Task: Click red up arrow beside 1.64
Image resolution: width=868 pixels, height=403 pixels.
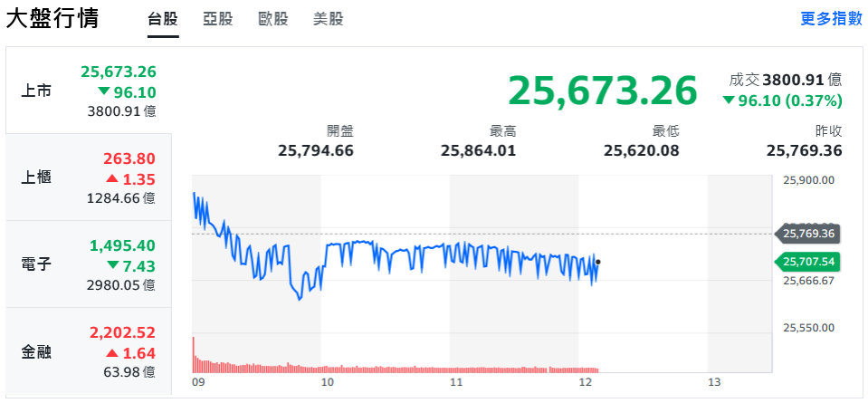Action: tap(112, 353)
